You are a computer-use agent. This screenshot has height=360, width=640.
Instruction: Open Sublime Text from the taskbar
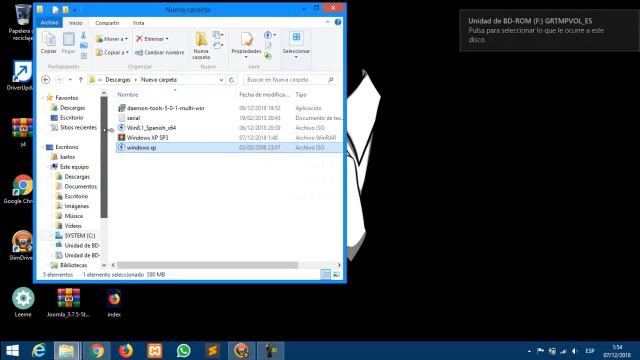pos(213,351)
